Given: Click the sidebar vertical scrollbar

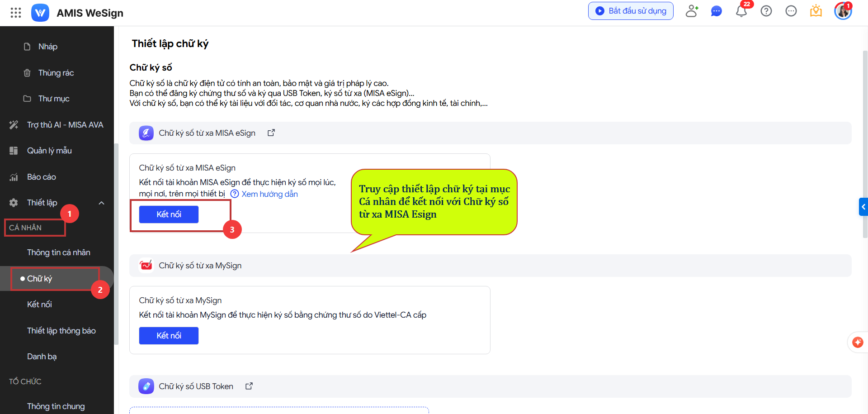Looking at the screenshot, I should (116, 244).
